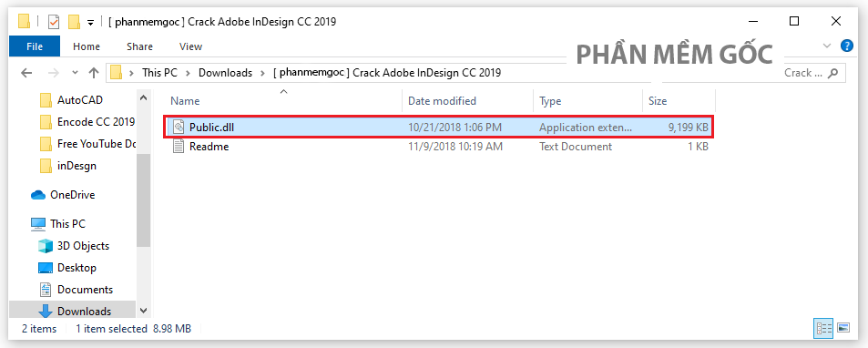This screenshot has height=348, width=868.
Task: Select OneDrive in navigation pane
Action: (72, 195)
